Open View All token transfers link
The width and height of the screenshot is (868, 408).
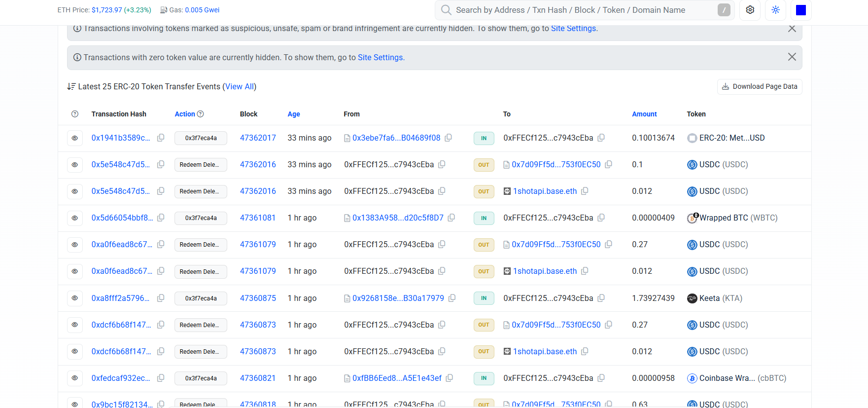coord(240,86)
